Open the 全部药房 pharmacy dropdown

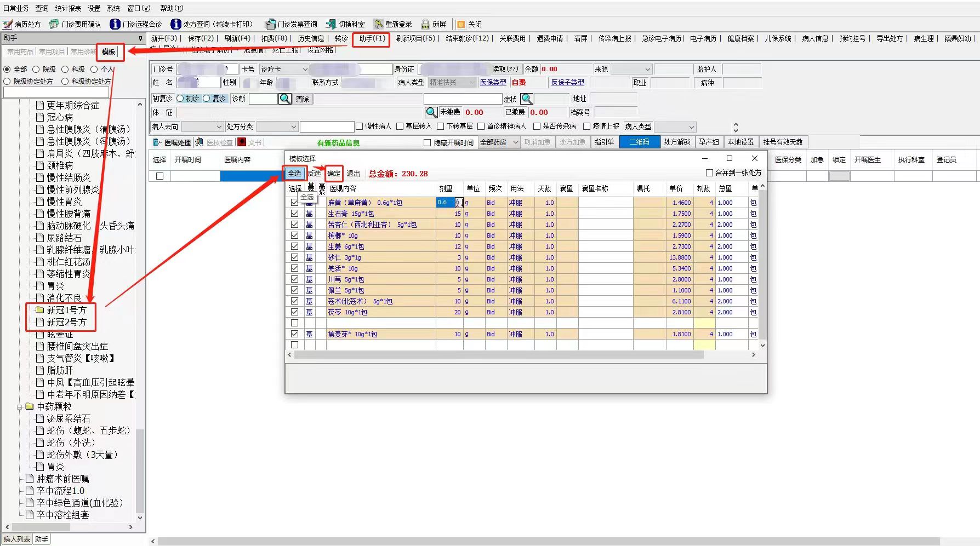[515, 142]
